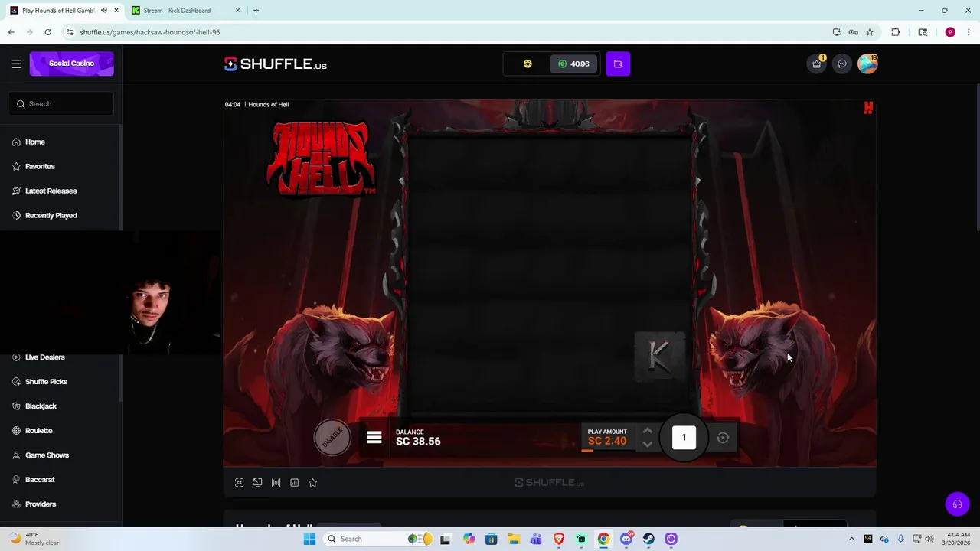Open Game Shows category

47,455
